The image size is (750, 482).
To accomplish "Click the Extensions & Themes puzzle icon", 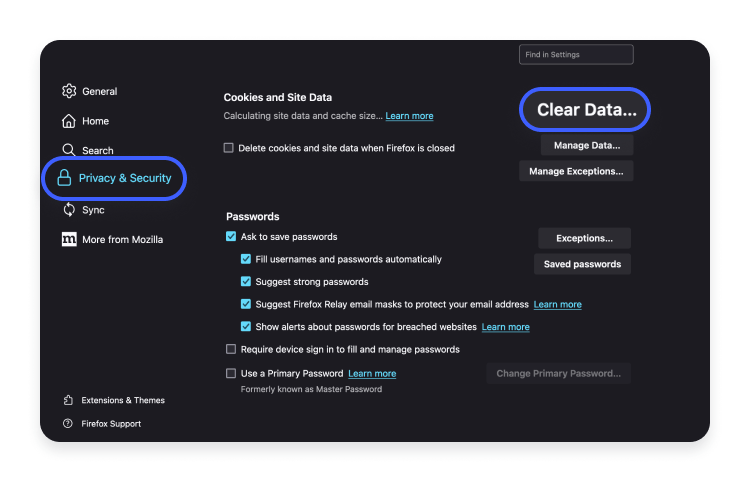I will pos(68,400).
